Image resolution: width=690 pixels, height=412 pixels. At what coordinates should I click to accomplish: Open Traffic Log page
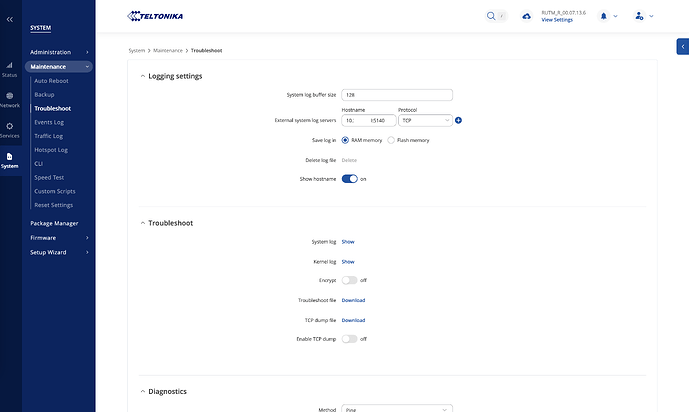point(48,136)
